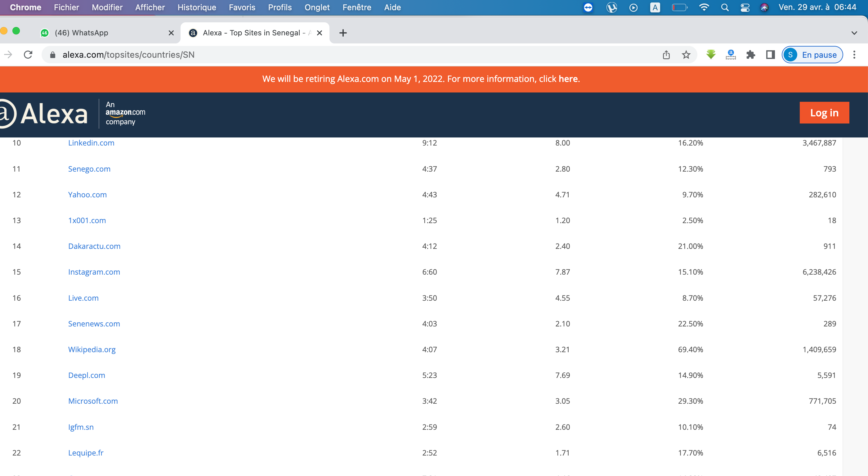Open the Wi-Fi status menu
868x476 pixels.
point(704,7)
